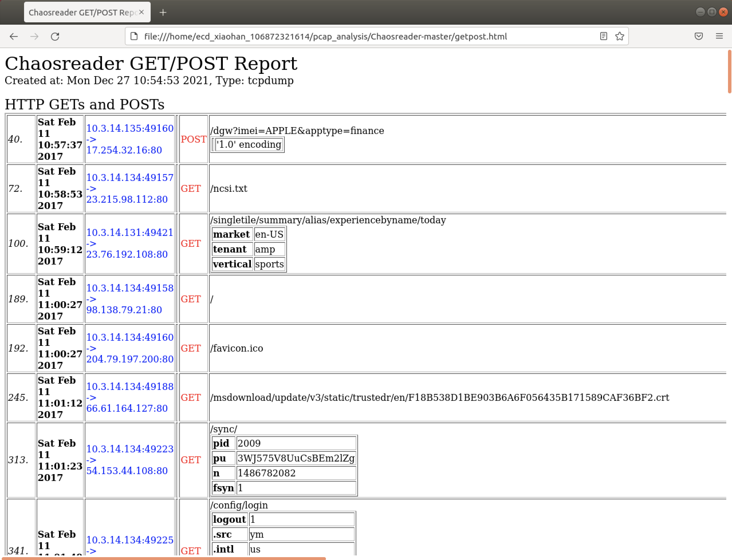This screenshot has height=560, width=732.
Task: Click the logout parameter label
Action: [229, 519]
